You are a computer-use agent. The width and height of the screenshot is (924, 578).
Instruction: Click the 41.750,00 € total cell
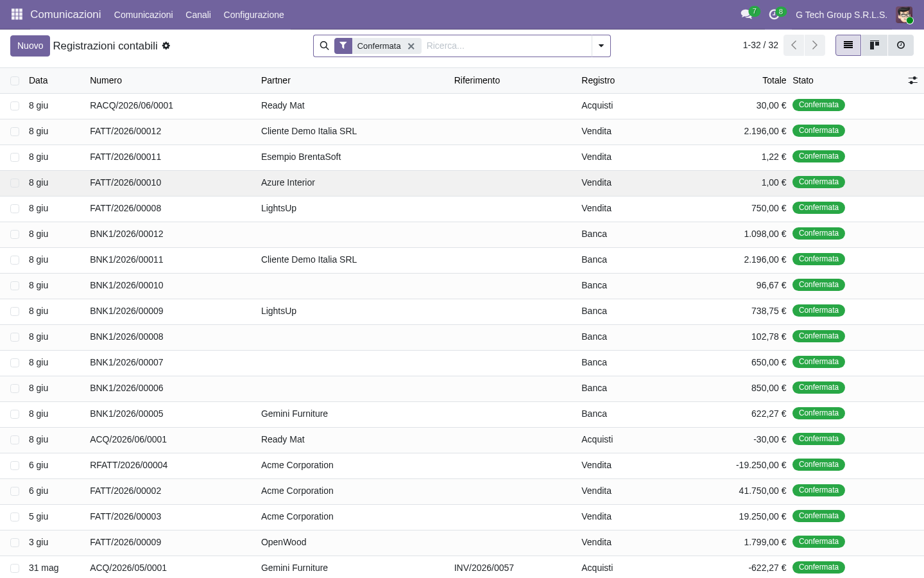(x=762, y=491)
